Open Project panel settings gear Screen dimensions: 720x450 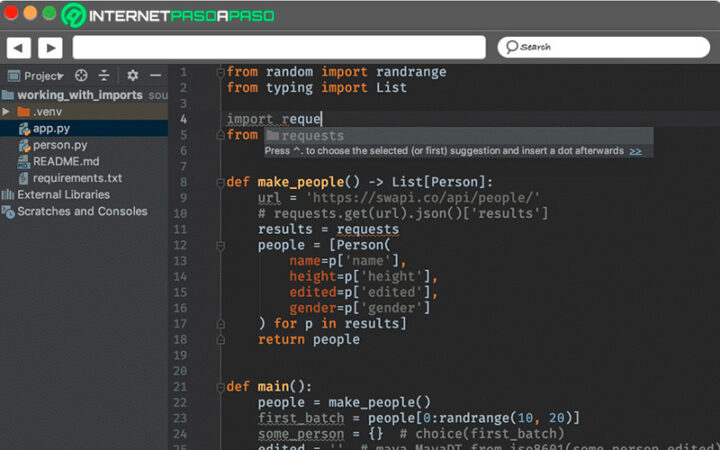132,75
